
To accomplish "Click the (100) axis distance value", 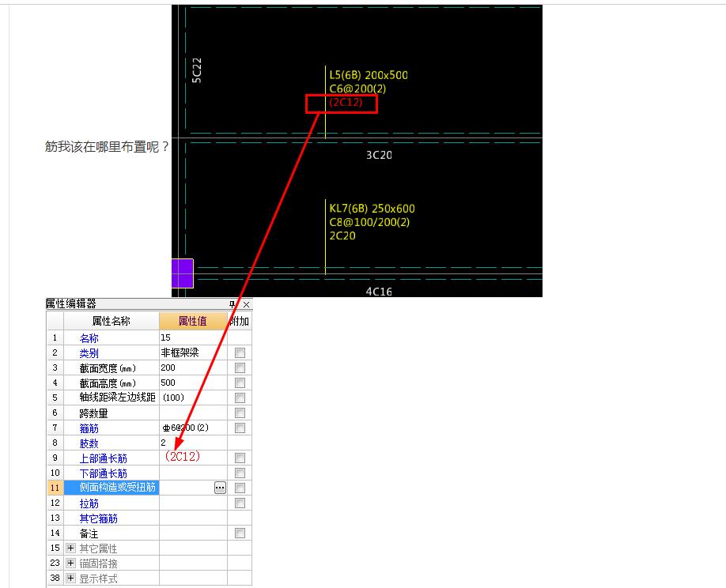I will coord(193,398).
